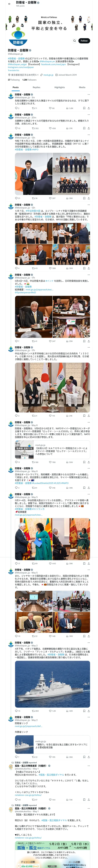This screenshot has width=98, height=868.
Task: Share the first post via share icon
Action: point(89,108)
